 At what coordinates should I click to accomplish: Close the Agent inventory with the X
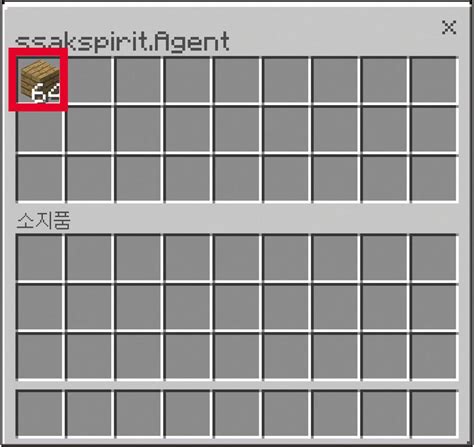(x=449, y=27)
